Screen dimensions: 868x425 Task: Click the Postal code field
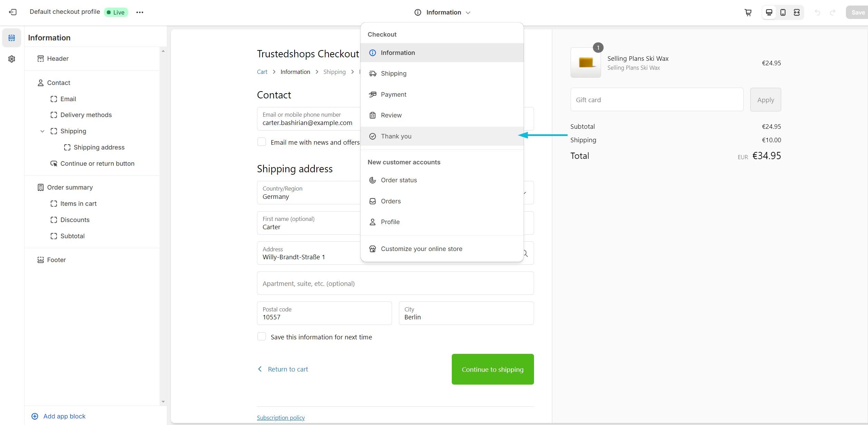pyautogui.click(x=324, y=313)
